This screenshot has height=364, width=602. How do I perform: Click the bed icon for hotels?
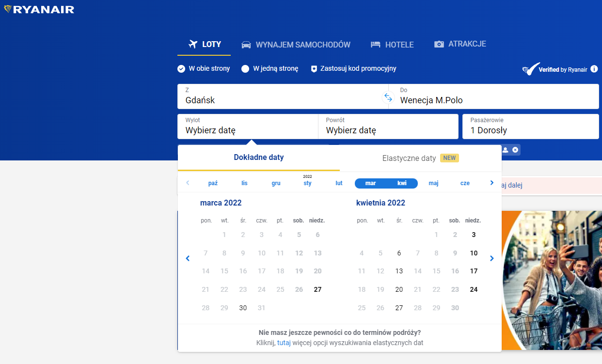coord(376,45)
